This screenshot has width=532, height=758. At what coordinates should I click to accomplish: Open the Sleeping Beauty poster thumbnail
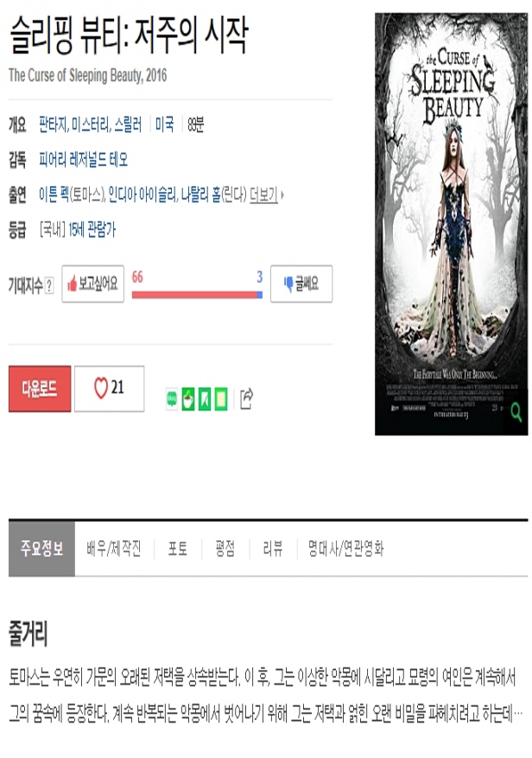(452, 224)
